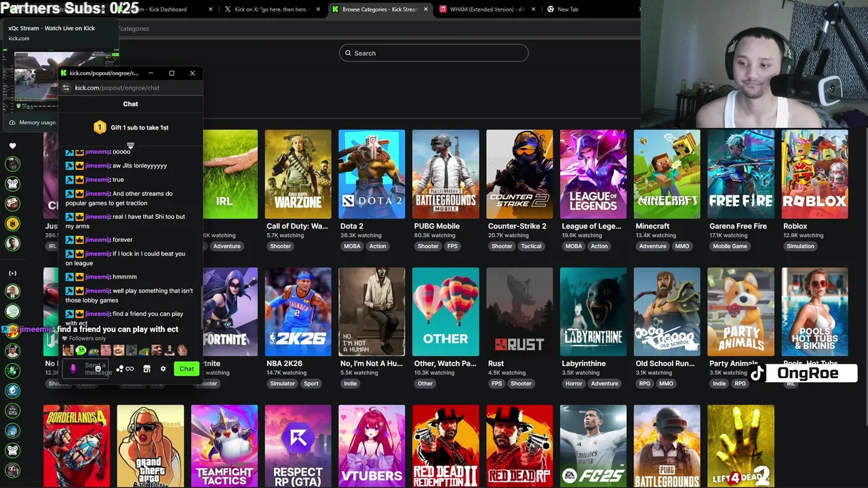This screenshot has height=488, width=868.
Task: Close the WHAM (Extended Version) tab
Action: pyautogui.click(x=533, y=9)
